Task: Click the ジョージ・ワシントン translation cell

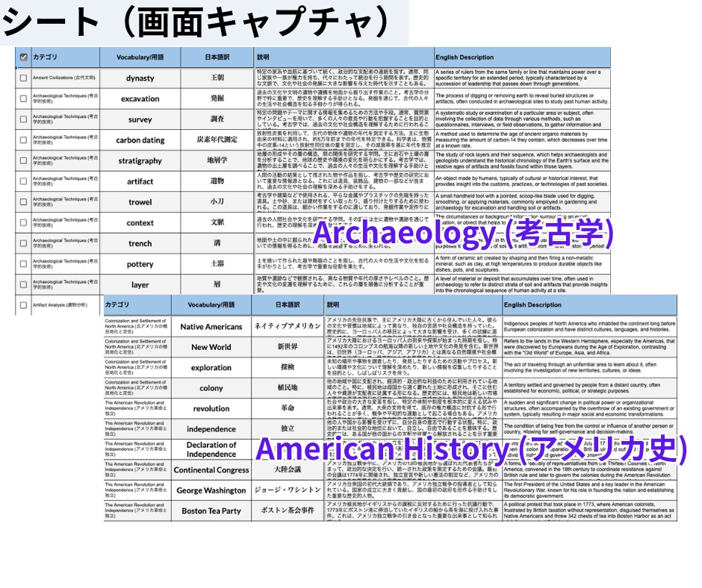Action: pyautogui.click(x=288, y=490)
